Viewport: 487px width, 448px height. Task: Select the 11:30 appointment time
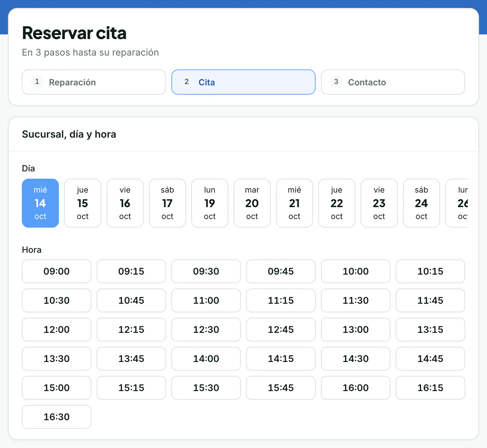pyautogui.click(x=356, y=300)
